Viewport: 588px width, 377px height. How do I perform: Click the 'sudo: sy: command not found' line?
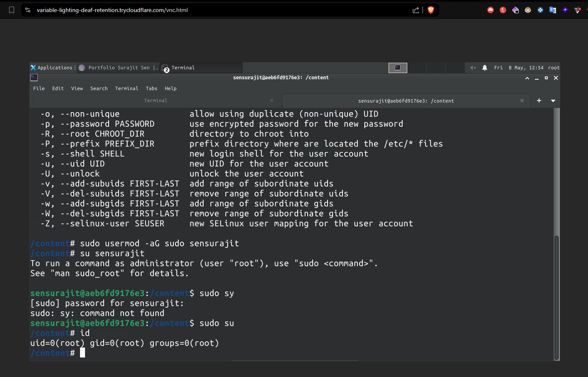97,313
